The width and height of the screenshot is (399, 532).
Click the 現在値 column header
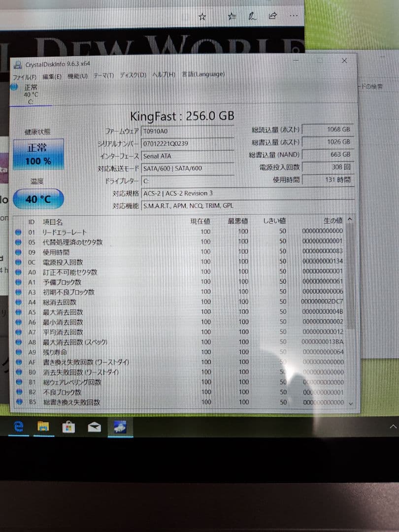coord(200,221)
